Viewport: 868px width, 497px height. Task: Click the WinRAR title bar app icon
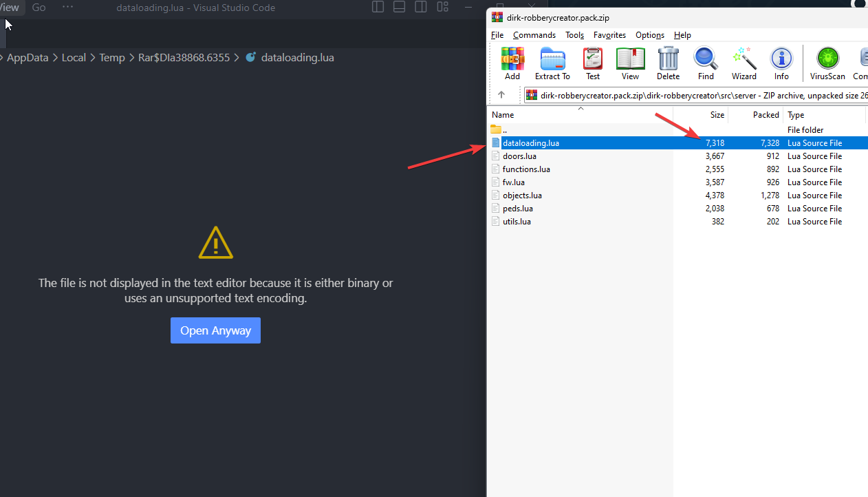tap(497, 17)
